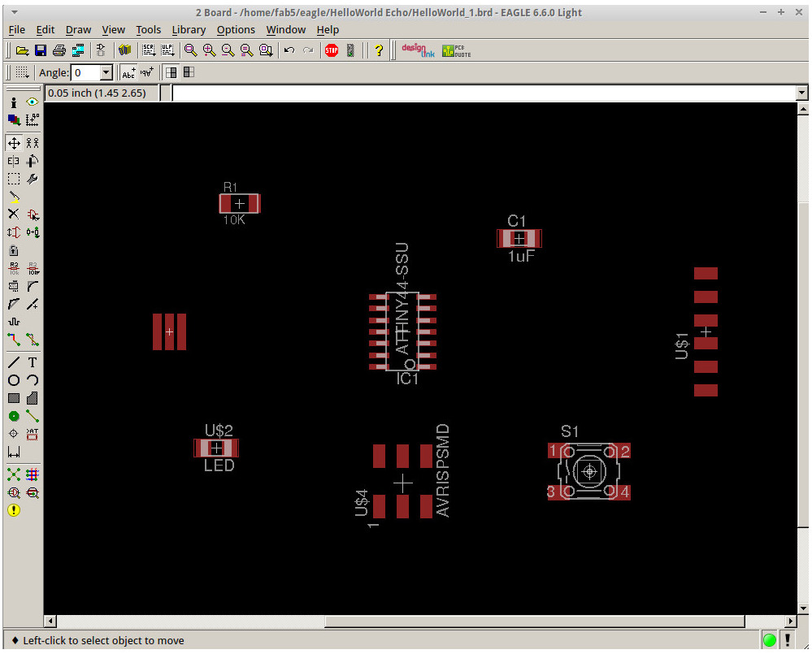Open help with the question mark icon
Viewport: 812px width, 654px height.
pos(379,50)
